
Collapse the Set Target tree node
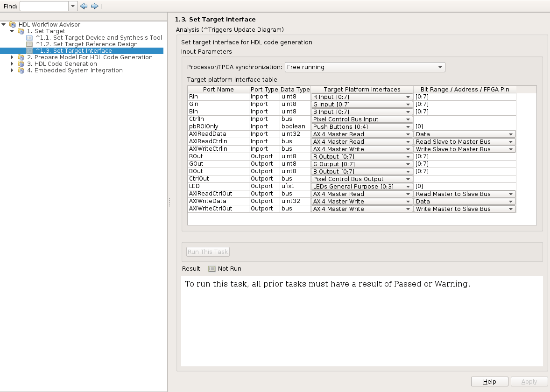tap(13, 31)
